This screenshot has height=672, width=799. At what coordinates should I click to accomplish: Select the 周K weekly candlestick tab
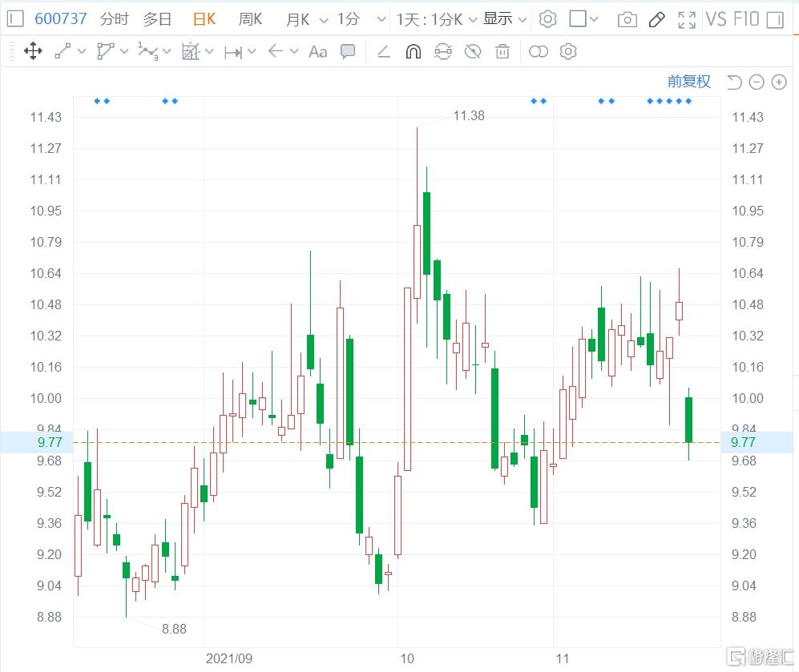pos(250,19)
